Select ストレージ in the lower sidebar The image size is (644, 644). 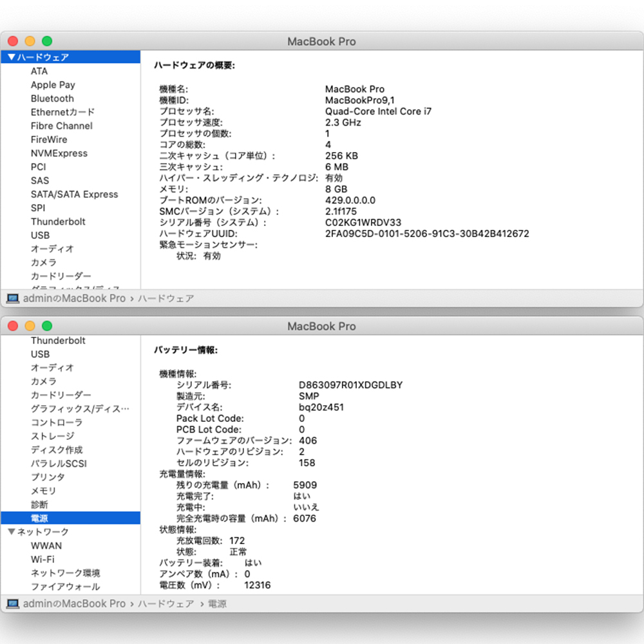(53, 436)
